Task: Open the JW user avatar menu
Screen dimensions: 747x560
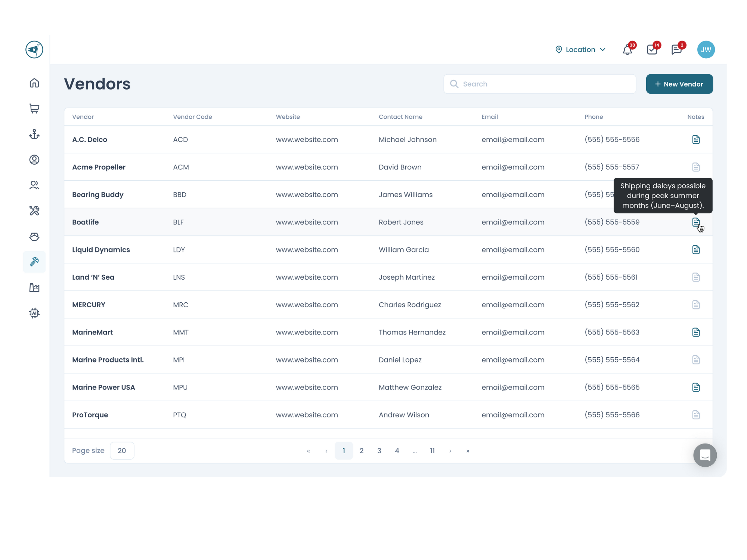Action: point(706,50)
